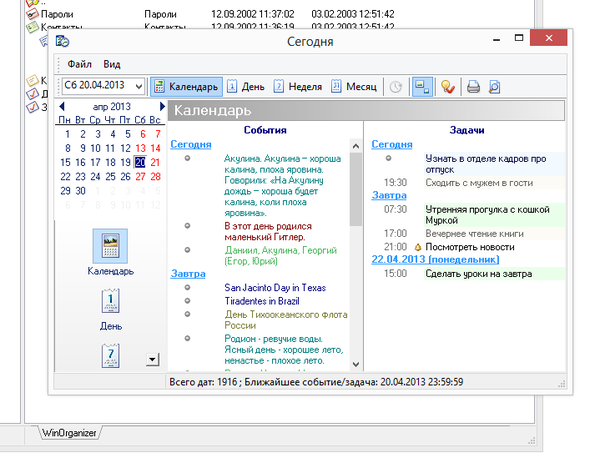
Task: Expand side panel with small down arrow
Action: coord(152,359)
